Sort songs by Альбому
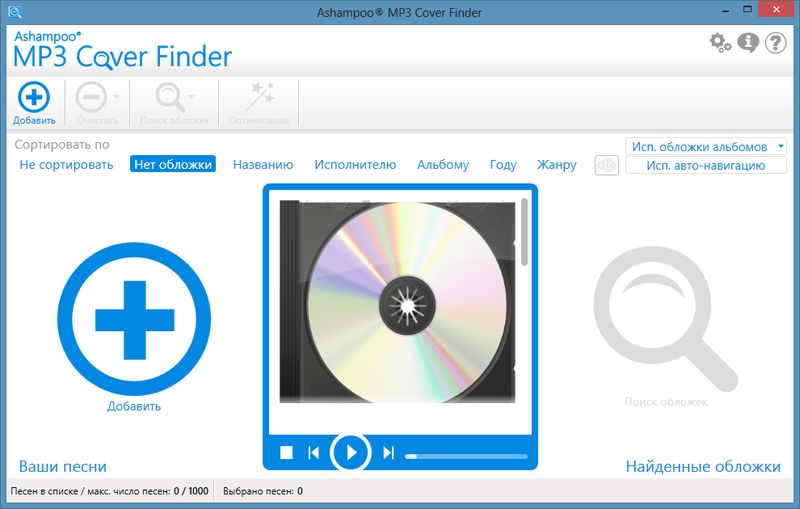The image size is (800, 509). (443, 165)
